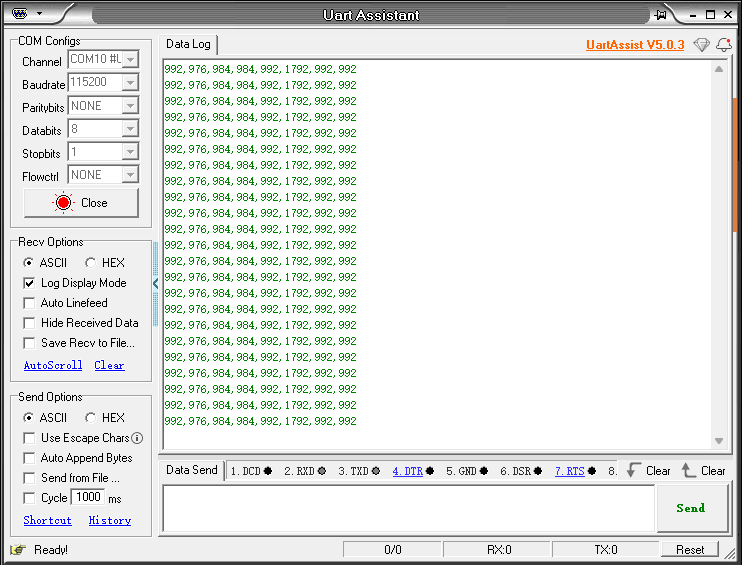742x565 pixels.
Task: Click the RXD signal indicator
Action: [322, 471]
